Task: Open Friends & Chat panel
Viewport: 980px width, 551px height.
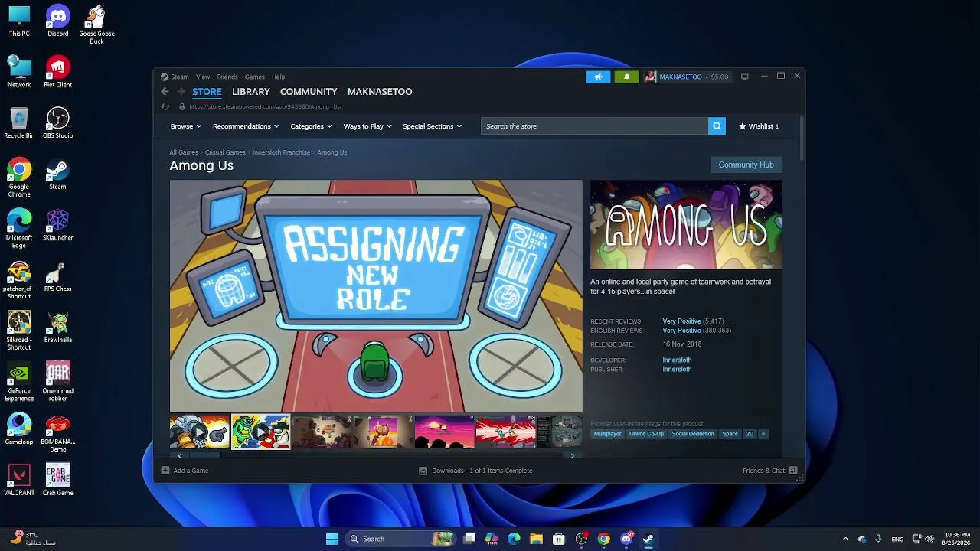Action: click(x=769, y=471)
